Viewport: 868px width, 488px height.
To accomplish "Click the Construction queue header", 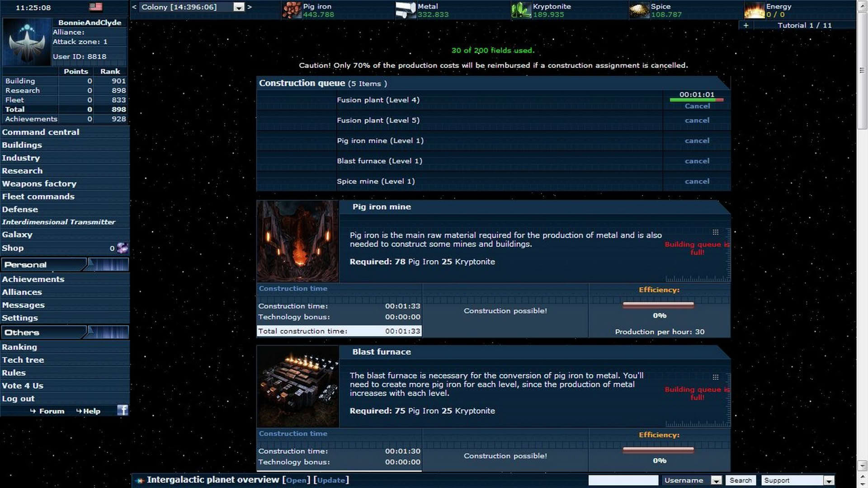I will click(x=493, y=83).
